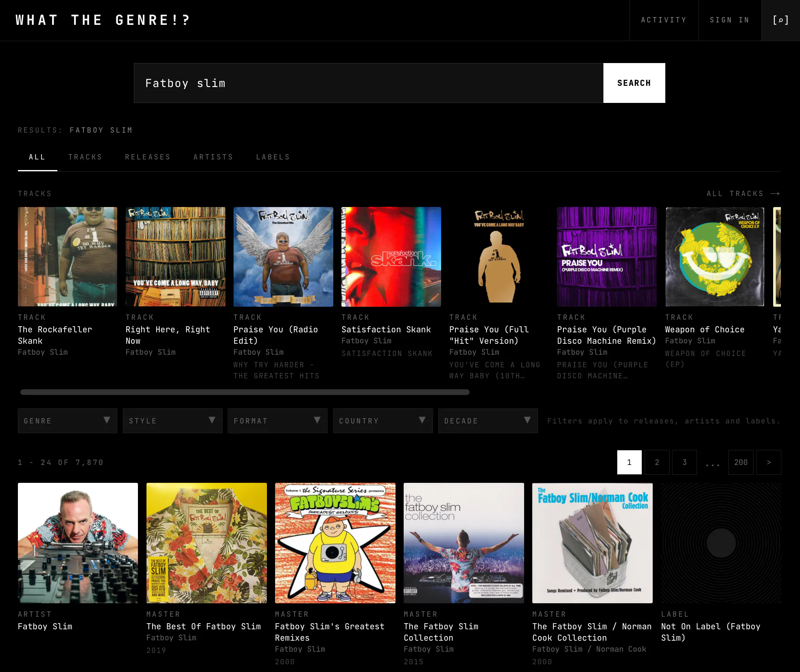The height and width of the screenshot is (672, 800).
Task: Click The Fatboy Slim Collection title
Action: pyautogui.click(x=441, y=632)
